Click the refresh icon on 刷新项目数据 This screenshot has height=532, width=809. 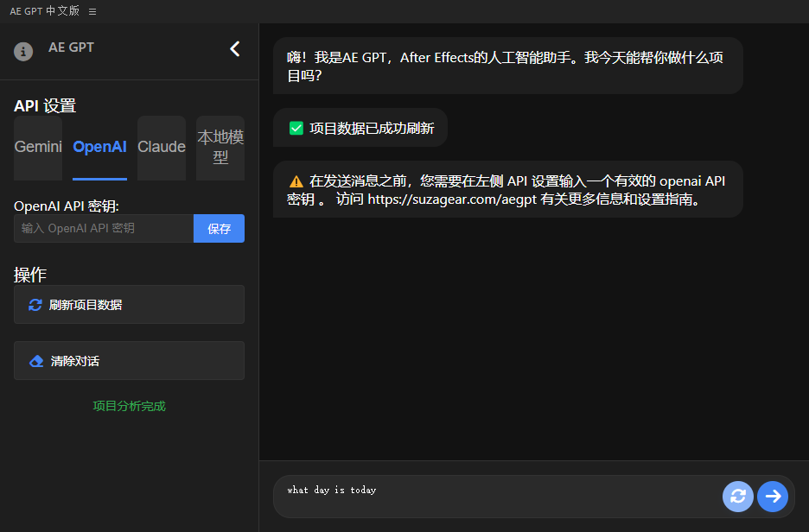point(35,305)
